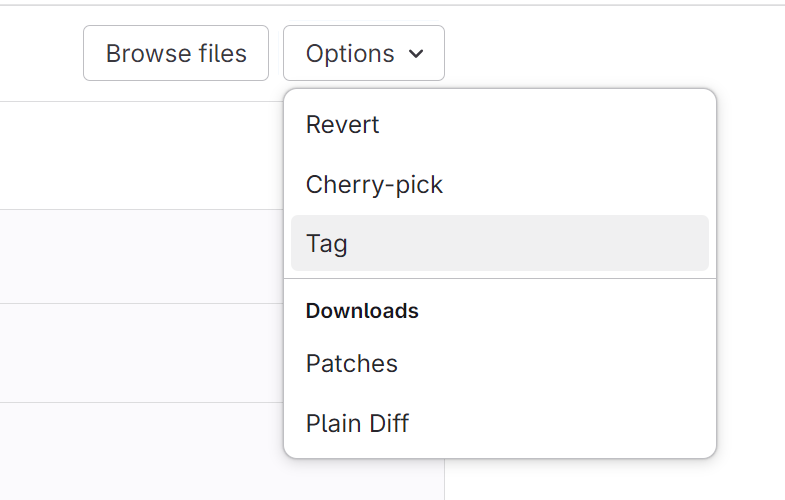Toggle the Options menu closed
Viewport: 785px width, 500px height.
pyautogui.click(x=363, y=53)
